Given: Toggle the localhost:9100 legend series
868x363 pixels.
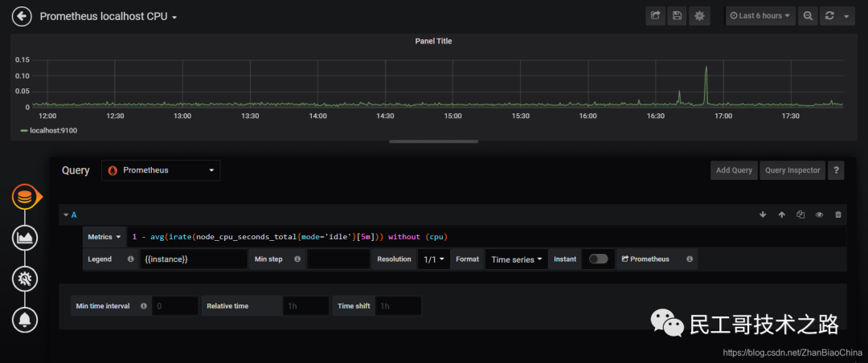Looking at the screenshot, I should pos(54,131).
